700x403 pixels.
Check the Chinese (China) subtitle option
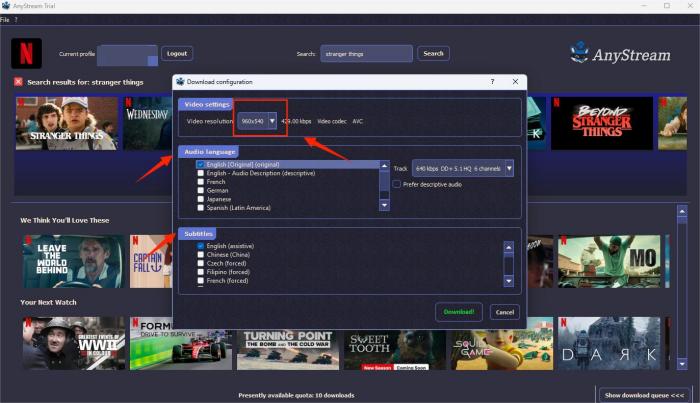(200, 254)
